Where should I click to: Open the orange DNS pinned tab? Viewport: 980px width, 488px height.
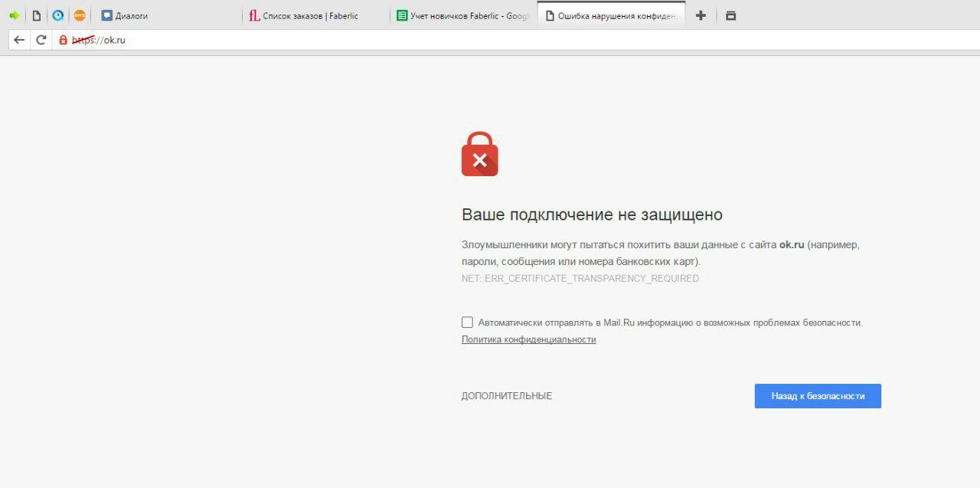pyautogui.click(x=80, y=15)
